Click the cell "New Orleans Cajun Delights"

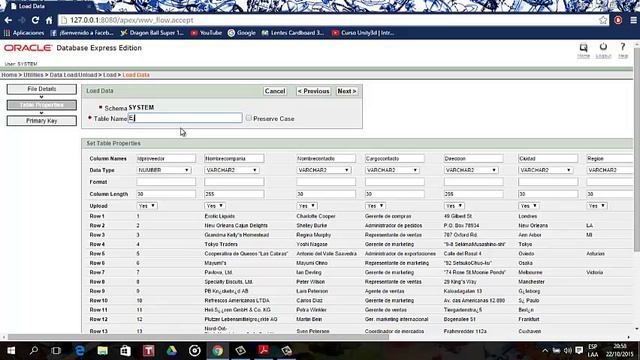click(x=236, y=225)
